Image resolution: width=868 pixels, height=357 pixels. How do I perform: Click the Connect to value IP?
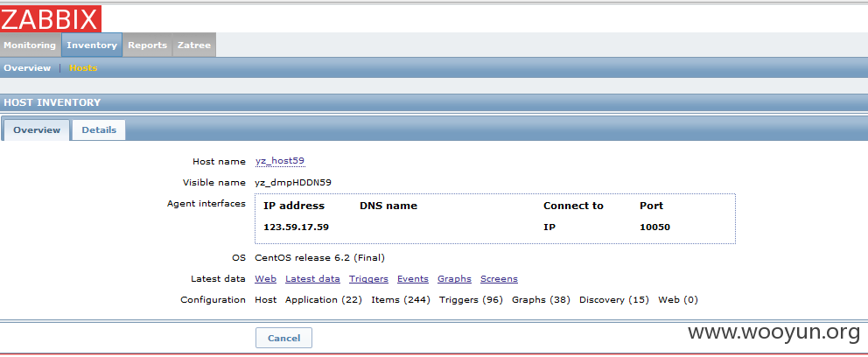coord(548,227)
